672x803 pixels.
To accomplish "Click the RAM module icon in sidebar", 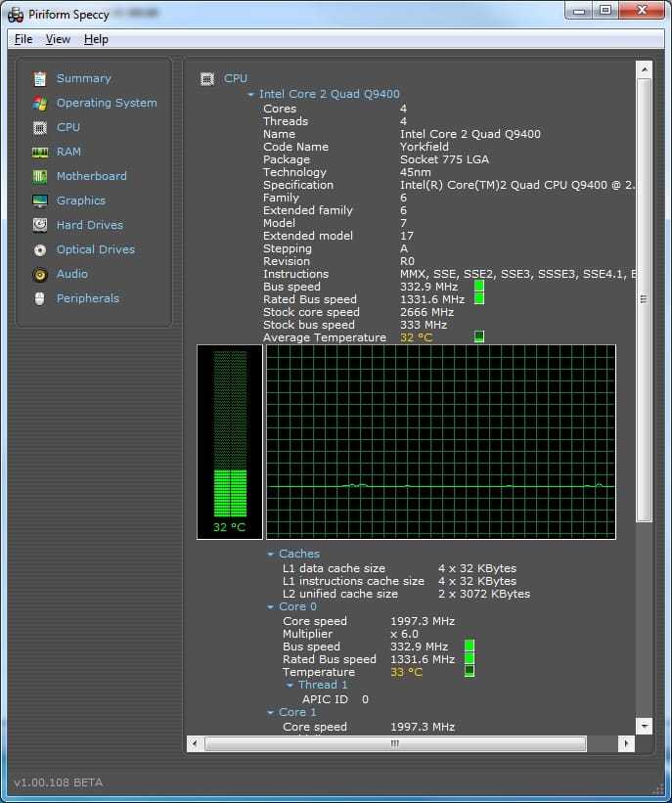I will click(40, 153).
